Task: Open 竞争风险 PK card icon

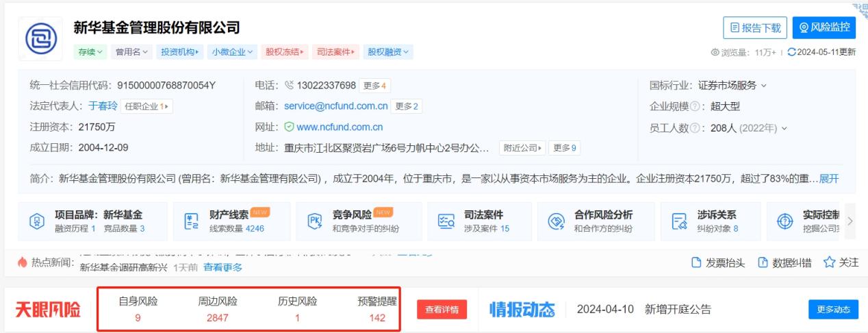Action: click(x=315, y=221)
